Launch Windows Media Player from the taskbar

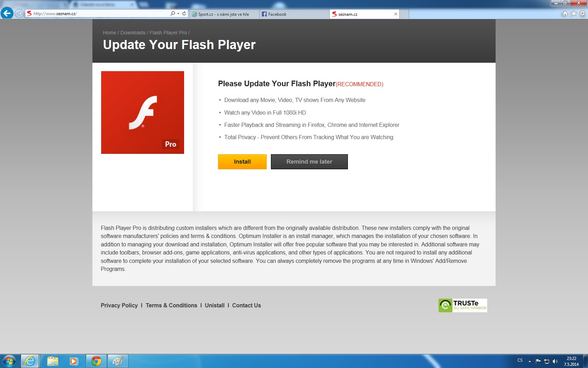74,361
